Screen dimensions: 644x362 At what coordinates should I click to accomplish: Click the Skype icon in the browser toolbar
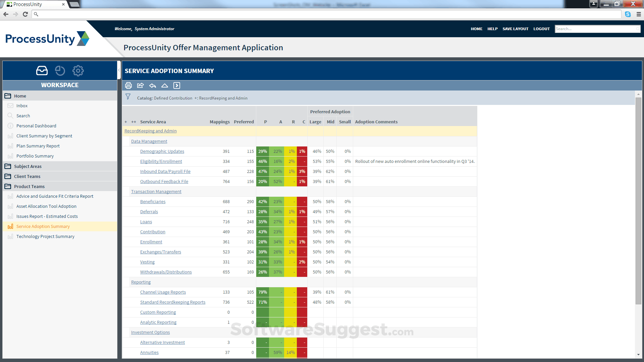coord(628,14)
